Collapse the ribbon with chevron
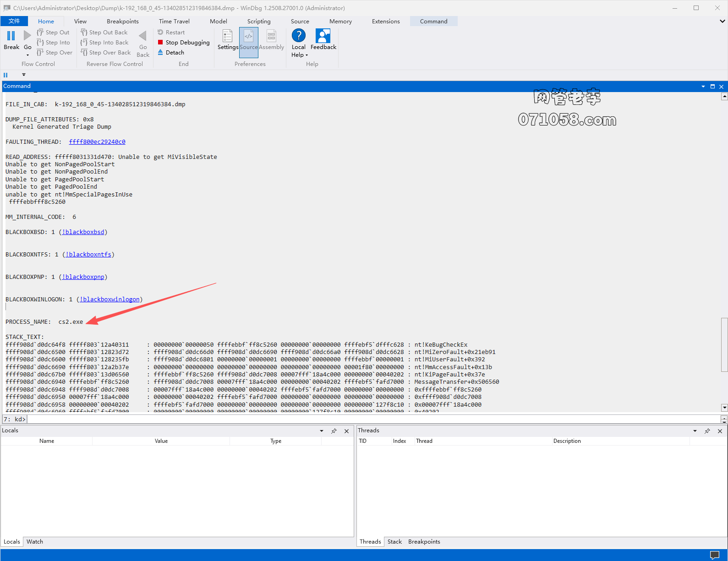Screen dimensions: 728x561 722,22
